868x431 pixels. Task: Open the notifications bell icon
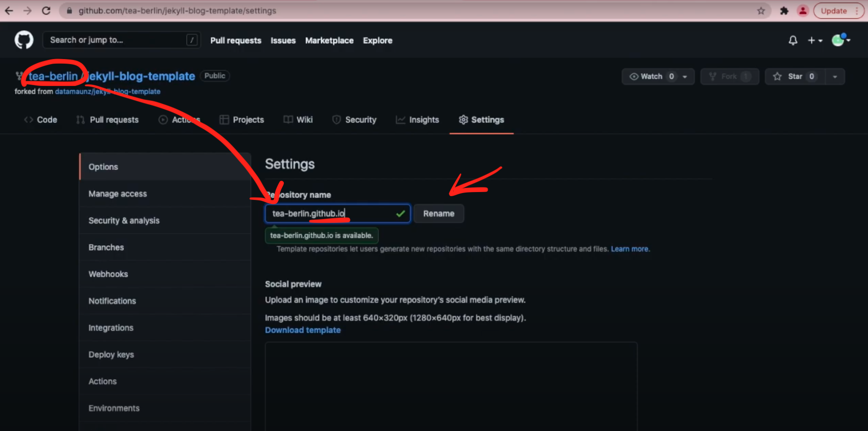793,41
